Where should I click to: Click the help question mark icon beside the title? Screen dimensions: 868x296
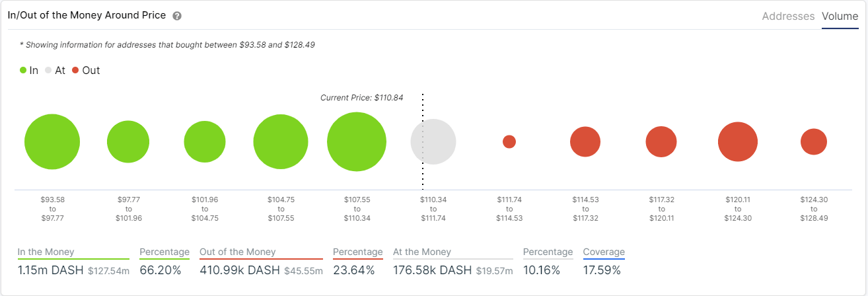(177, 16)
